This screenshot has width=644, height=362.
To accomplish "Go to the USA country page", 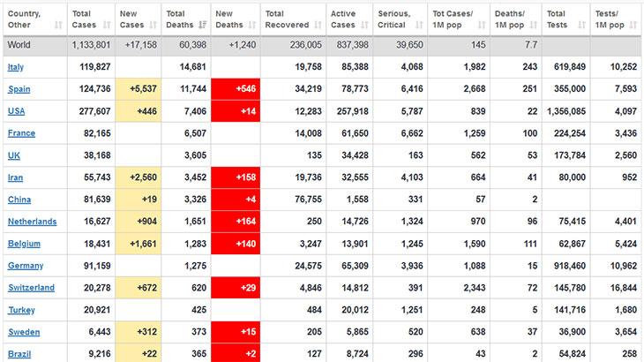I will (x=16, y=112).
